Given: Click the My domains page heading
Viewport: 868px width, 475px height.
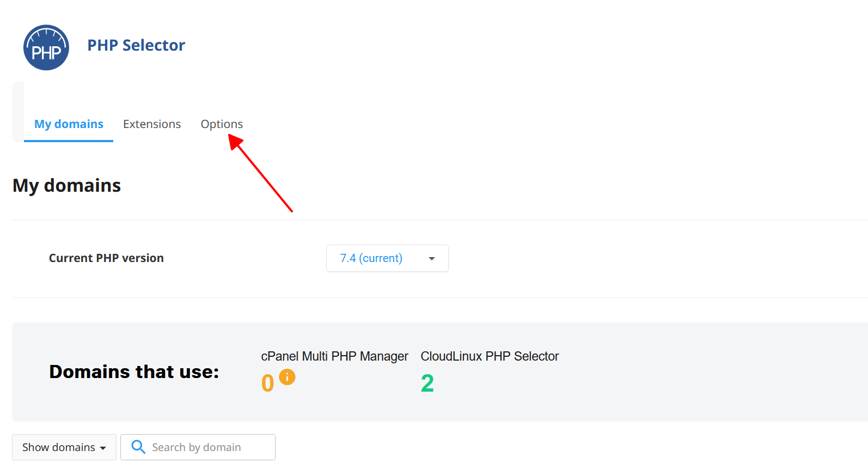Looking at the screenshot, I should coord(66,185).
